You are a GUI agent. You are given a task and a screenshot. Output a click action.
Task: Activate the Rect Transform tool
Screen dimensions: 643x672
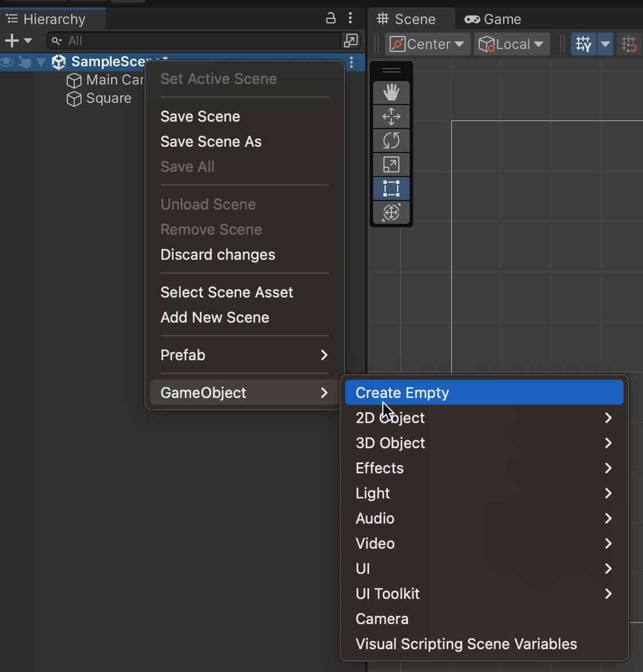[391, 188]
